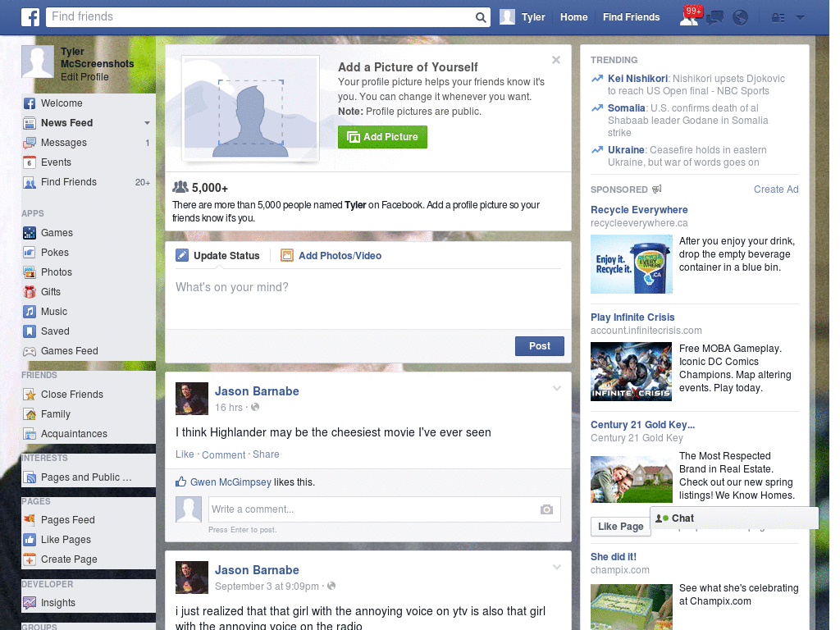Click the Acquaintances list icon

[x=30, y=434]
